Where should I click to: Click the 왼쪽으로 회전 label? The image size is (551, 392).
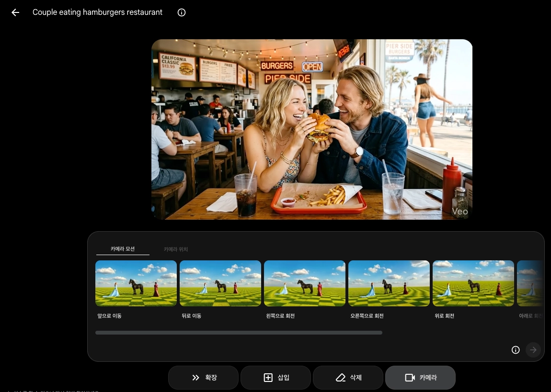pos(280,316)
